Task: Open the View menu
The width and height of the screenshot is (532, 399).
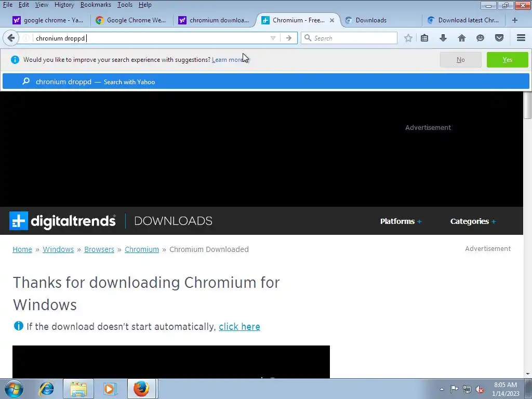Action: tap(42, 5)
